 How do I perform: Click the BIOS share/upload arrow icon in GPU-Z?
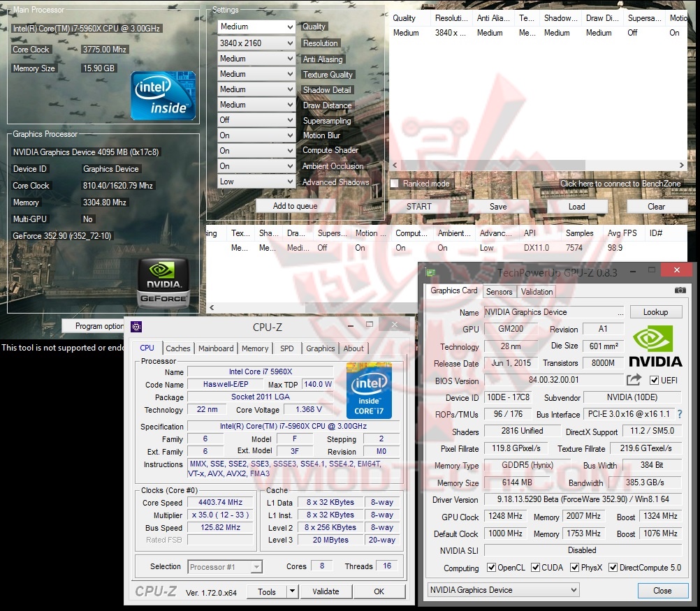[x=634, y=381]
